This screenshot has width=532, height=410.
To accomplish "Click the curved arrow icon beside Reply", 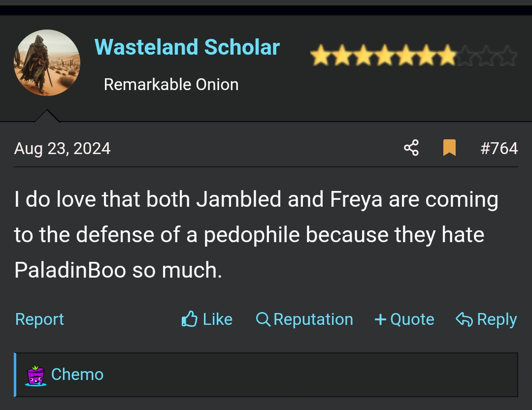I will [464, 319].
